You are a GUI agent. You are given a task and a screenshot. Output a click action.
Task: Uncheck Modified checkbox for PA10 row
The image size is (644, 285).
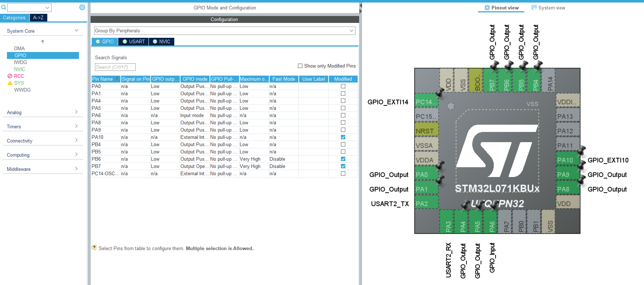[343, 137]
